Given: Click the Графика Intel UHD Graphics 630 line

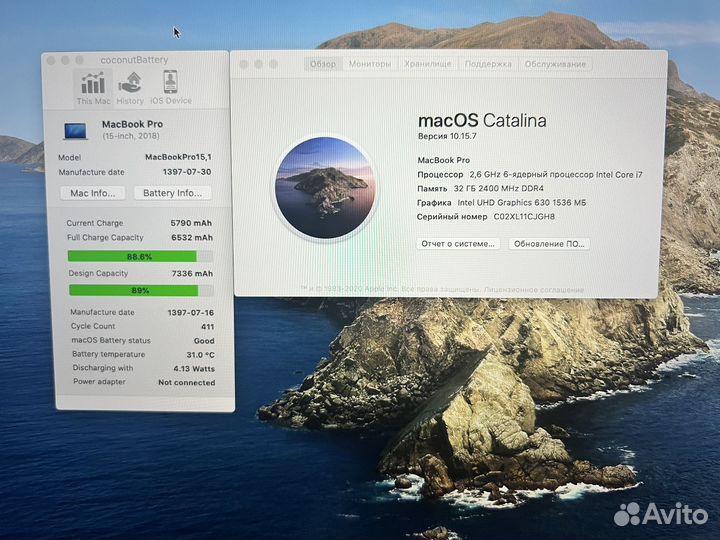Looking at the screenshot, I should tap(501, 202).
